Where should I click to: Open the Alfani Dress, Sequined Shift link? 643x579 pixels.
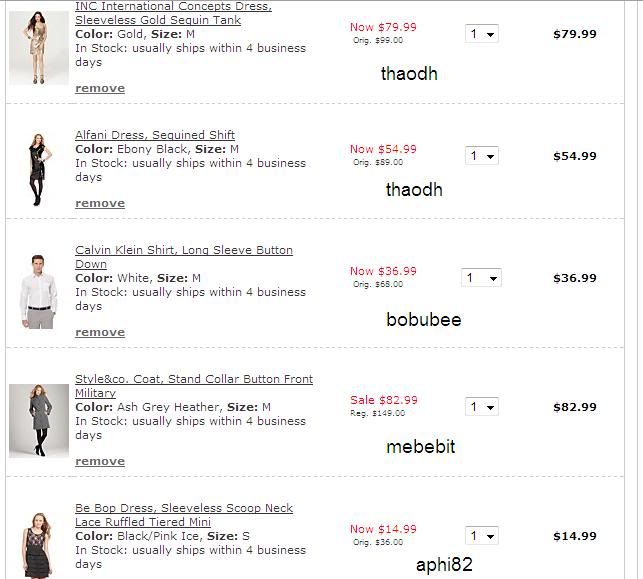155,135
